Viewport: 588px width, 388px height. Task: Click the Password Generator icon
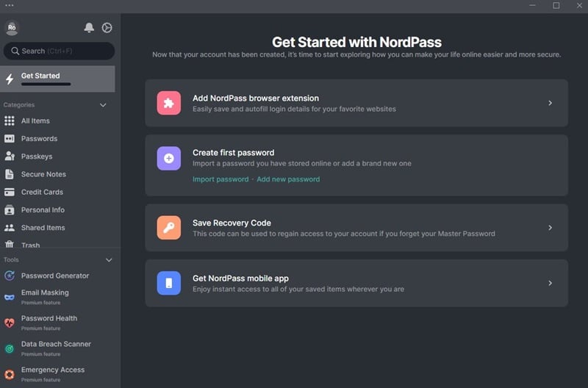point(10,276)
